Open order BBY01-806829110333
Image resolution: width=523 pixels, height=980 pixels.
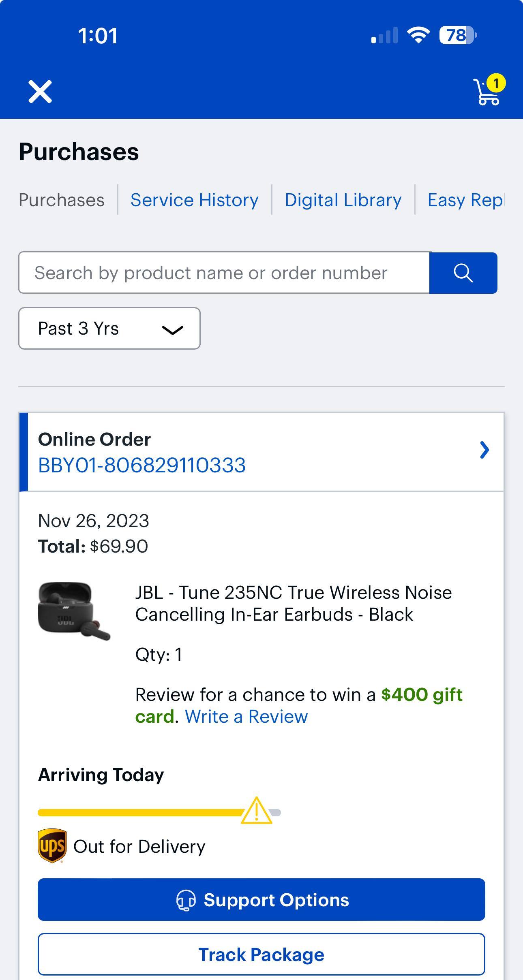click(141, 466)
